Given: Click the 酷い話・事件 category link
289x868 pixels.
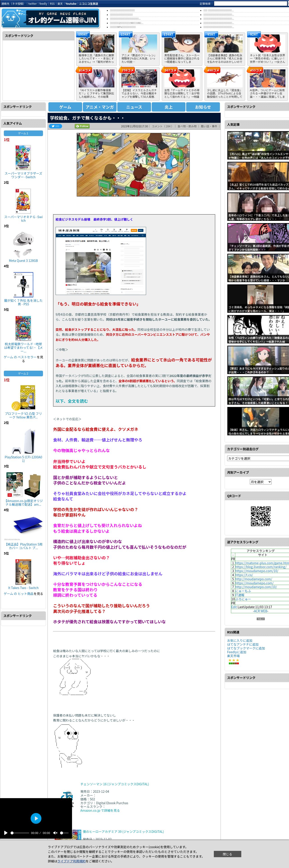Looking at the screenshot, I should coord(209,126).
